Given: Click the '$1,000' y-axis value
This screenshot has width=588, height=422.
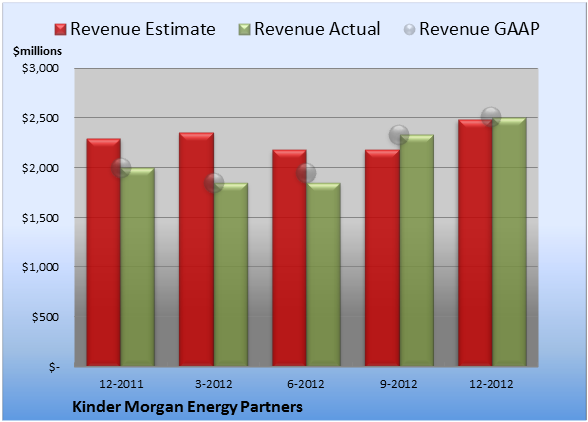Looking at the screenshot, I should [40, 267].
